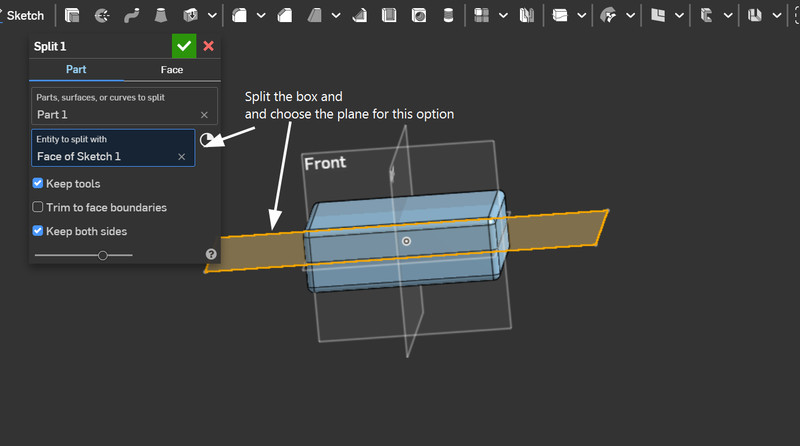Select the Front plane label in viewport

pos(325,163)
